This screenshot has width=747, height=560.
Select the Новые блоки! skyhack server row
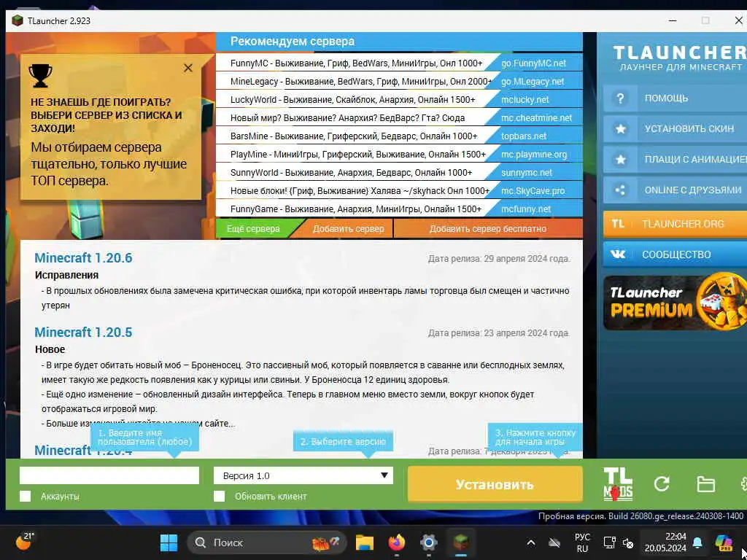point(399,191)
